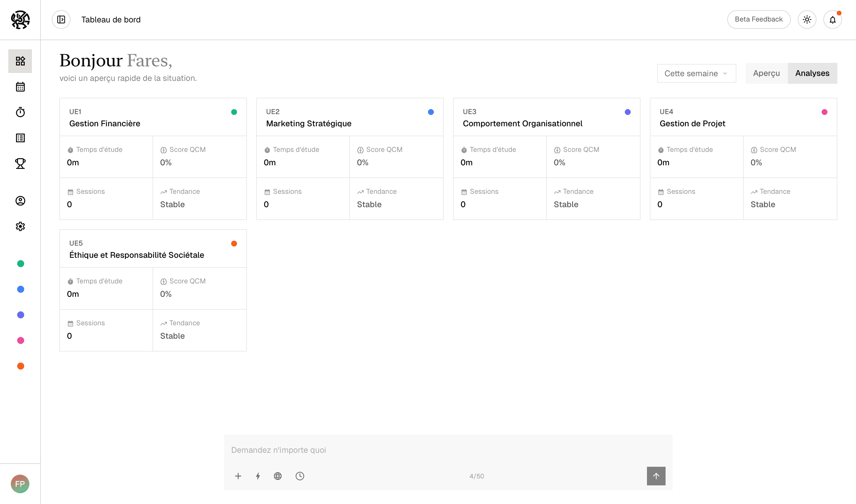Expand the time period selector chevron
This screenshot has height=504, width=856.
pos(725,73)
